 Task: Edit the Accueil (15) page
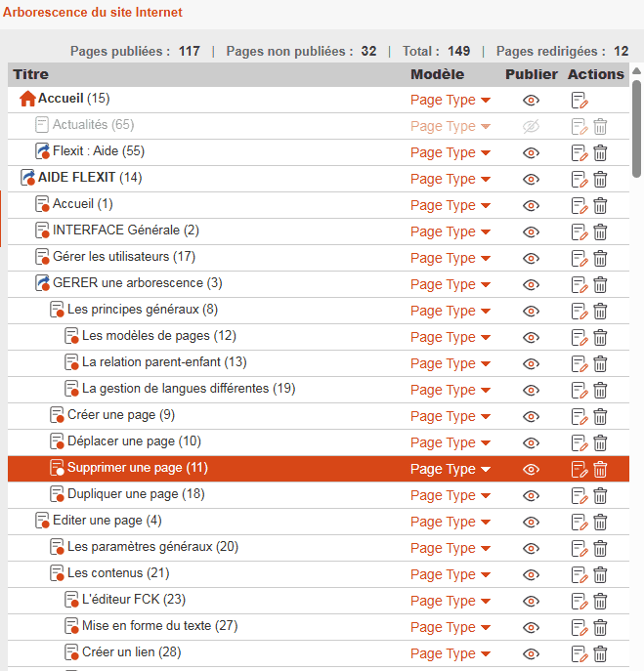coord(580,100)
